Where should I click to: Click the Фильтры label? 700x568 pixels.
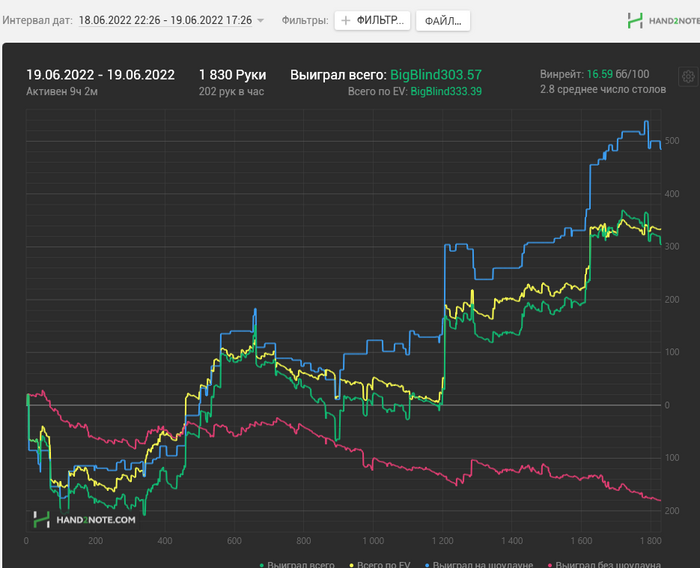[305, 21]
